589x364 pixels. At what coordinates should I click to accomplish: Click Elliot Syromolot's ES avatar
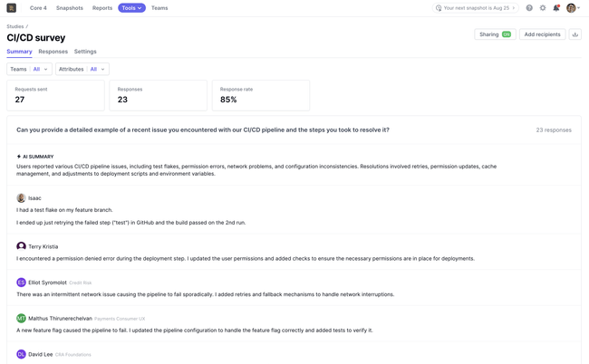pos(21,283)
